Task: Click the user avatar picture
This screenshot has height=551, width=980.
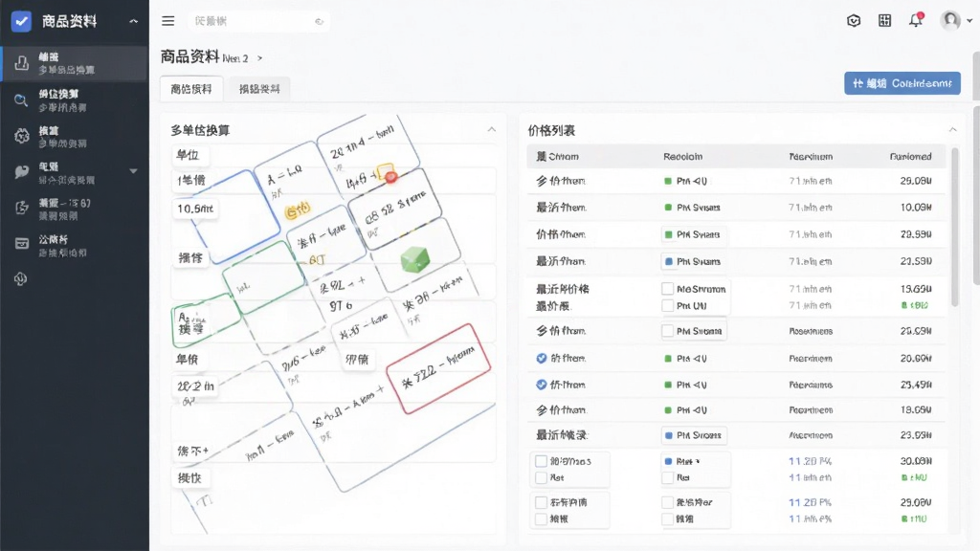Action: pyautogui.click(x=950, y=20)
